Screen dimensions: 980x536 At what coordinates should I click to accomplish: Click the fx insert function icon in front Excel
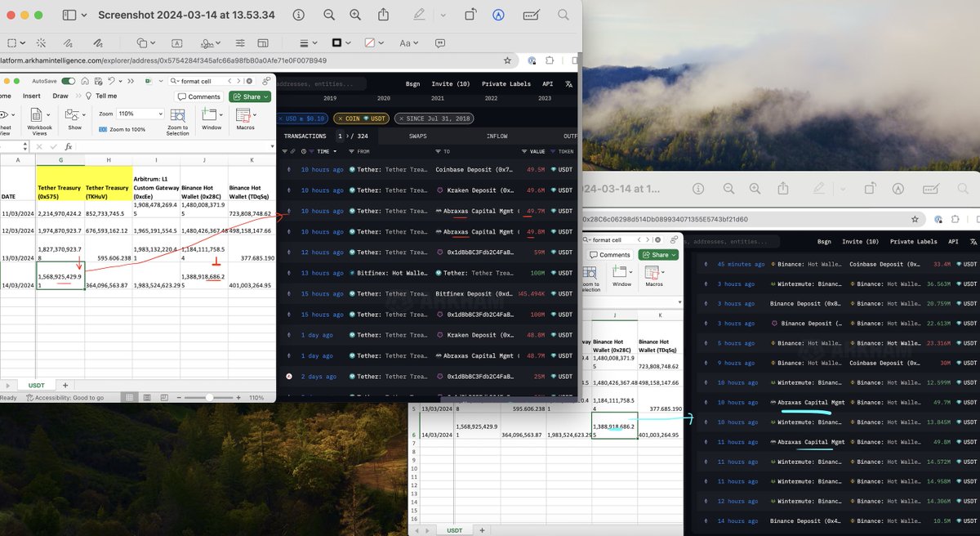[69, 146]
